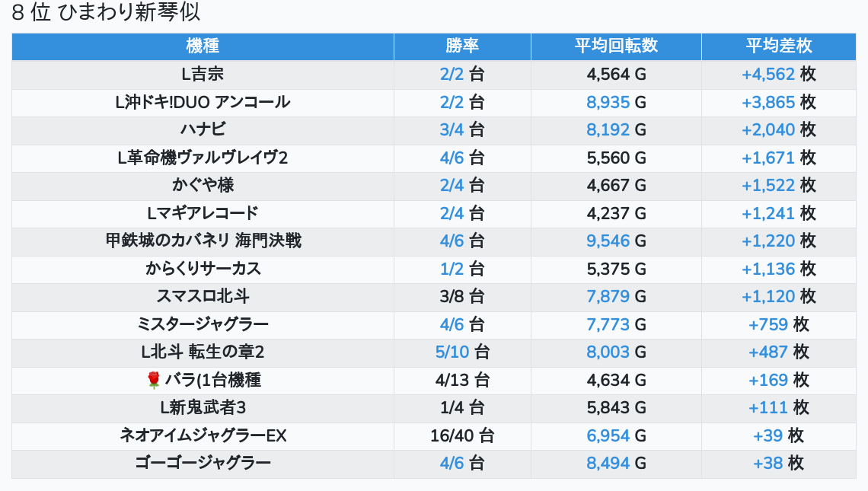Click the +1,241 value for Lマギアレコード
Screen dimensions: 868x491
point(768,213)
